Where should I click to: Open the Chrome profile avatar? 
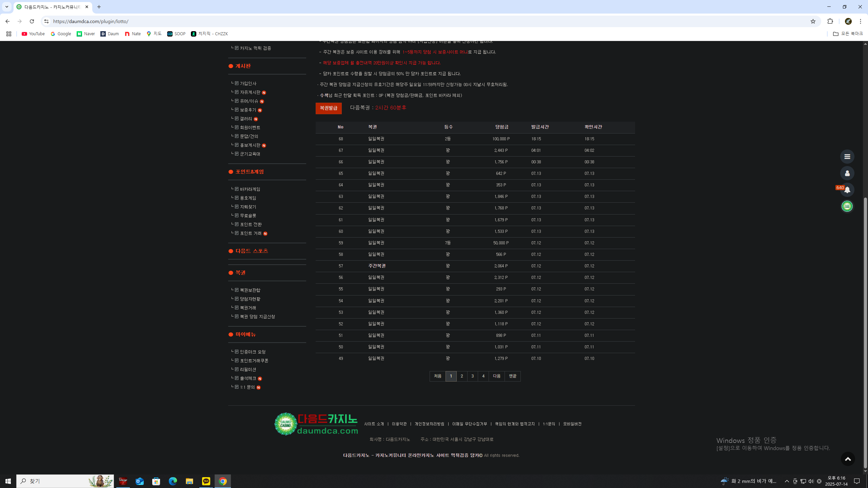(x=848, y=21)
